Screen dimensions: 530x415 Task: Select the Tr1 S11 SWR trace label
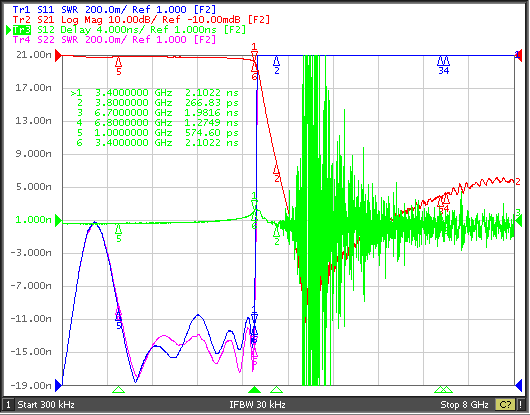pos(114,9)
